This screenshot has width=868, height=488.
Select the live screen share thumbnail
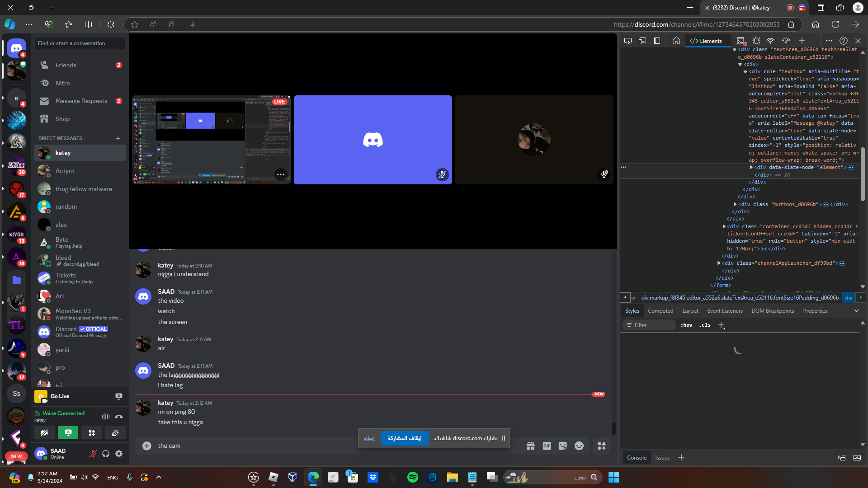click(x=211, y=140)
